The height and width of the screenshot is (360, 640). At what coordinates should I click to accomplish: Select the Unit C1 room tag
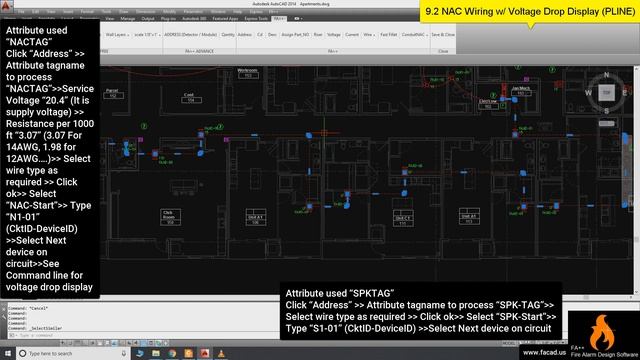tap(403, 218)
